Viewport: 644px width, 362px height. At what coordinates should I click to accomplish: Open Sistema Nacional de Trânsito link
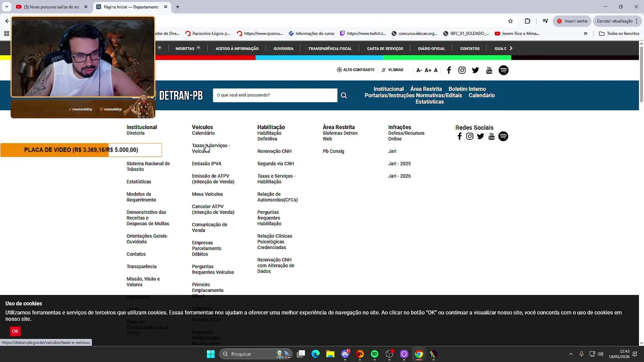click(148, 166)
